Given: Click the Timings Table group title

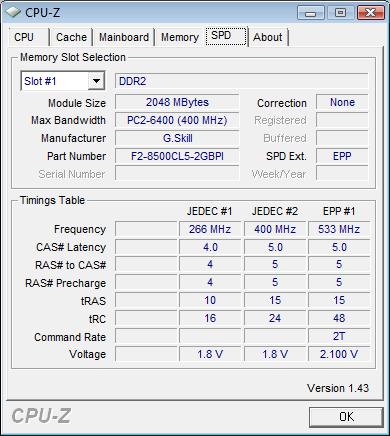Looking at the screenshot, I should click(52, 200).
